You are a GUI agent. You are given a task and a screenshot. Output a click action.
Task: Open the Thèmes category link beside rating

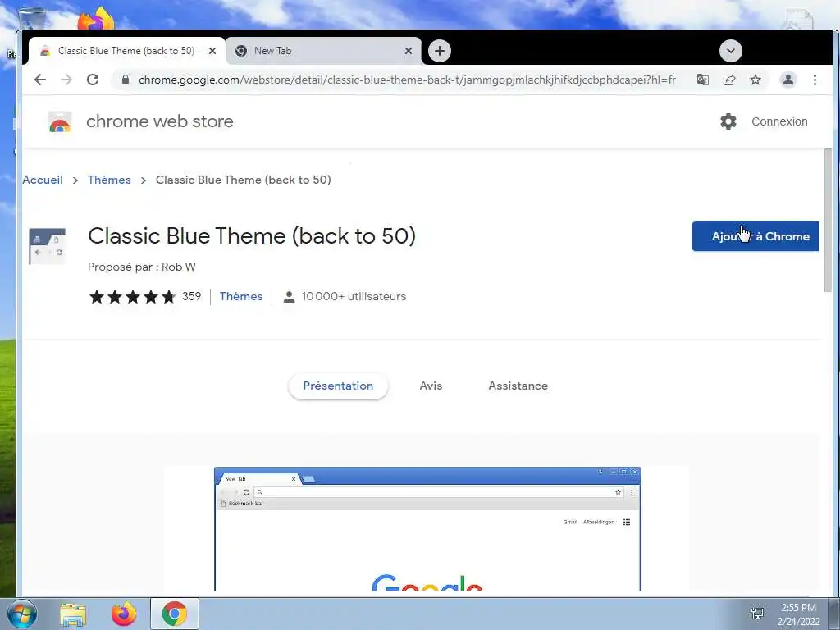pyautogui.click(x=241, y=297)
